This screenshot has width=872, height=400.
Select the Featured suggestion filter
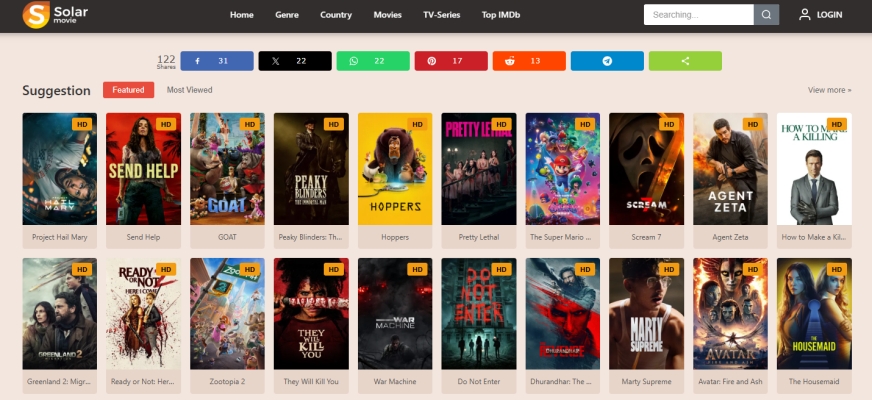coord(128,90)
